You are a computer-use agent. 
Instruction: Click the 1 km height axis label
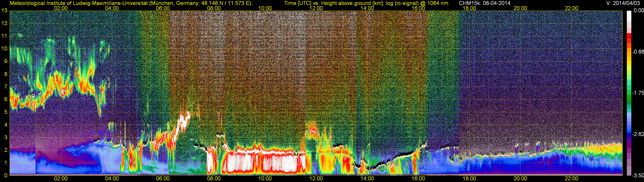click(6, 163)
